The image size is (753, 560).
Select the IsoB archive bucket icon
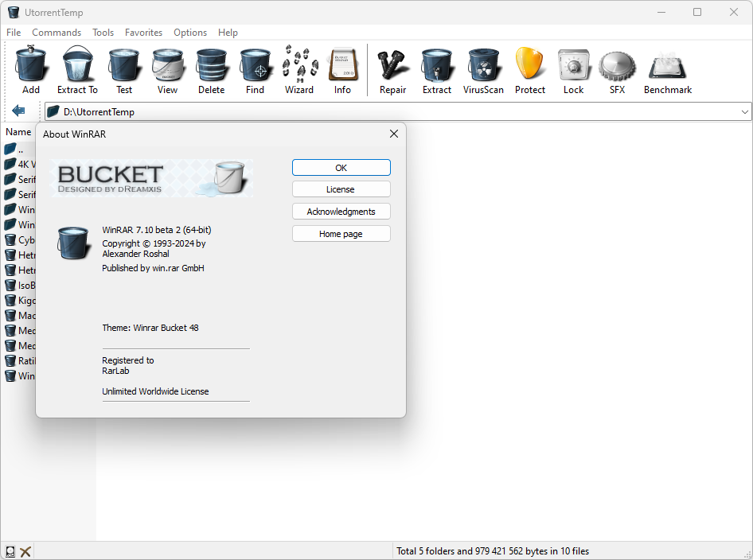coord(10,285)
